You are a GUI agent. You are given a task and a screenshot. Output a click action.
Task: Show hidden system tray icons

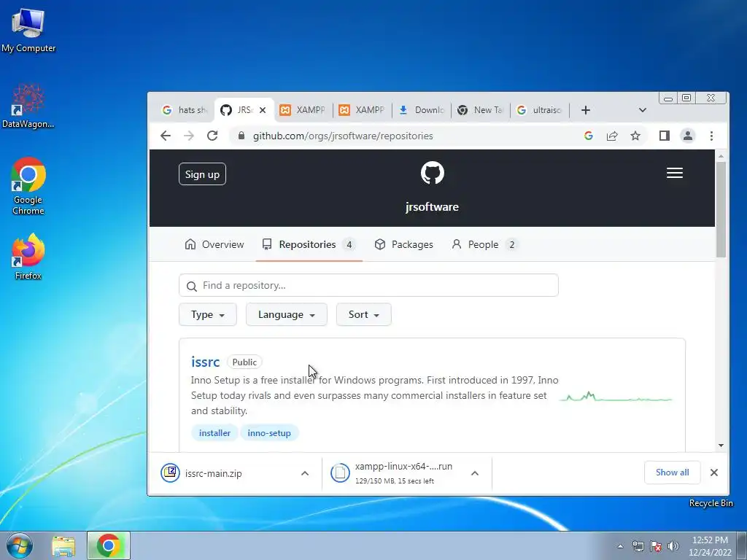coord(620,546)
